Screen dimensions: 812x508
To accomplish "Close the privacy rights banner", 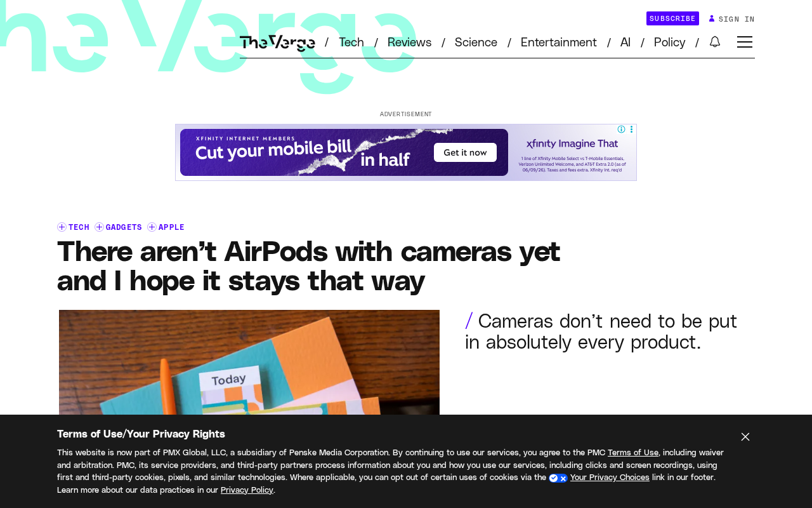I will coord(745,437).
